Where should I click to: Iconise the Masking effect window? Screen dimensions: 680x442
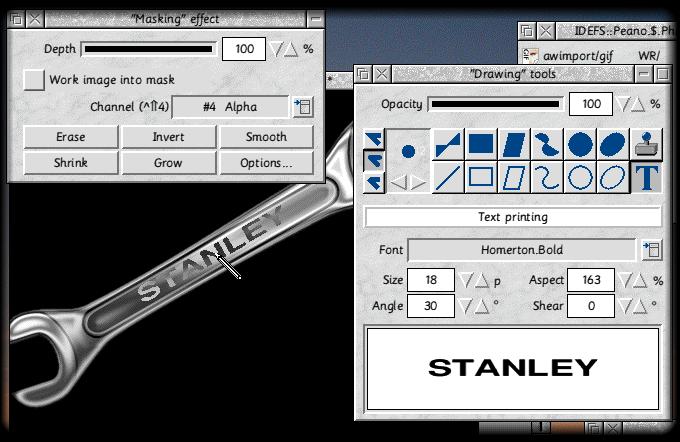(315, 19)
